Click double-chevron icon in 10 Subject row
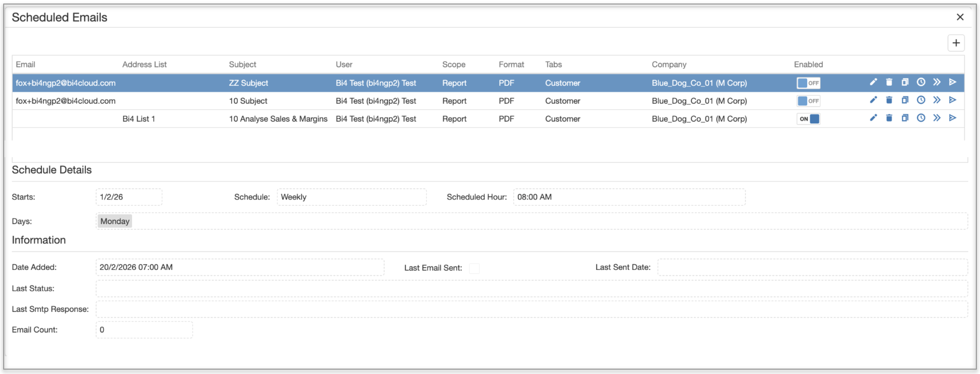This screenshot has width=980, height=374. coord(937,100)
